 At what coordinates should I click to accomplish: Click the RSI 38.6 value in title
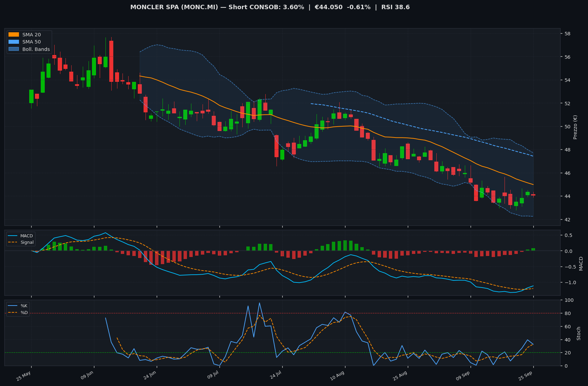pyautogui.click(x=396, y=7)
